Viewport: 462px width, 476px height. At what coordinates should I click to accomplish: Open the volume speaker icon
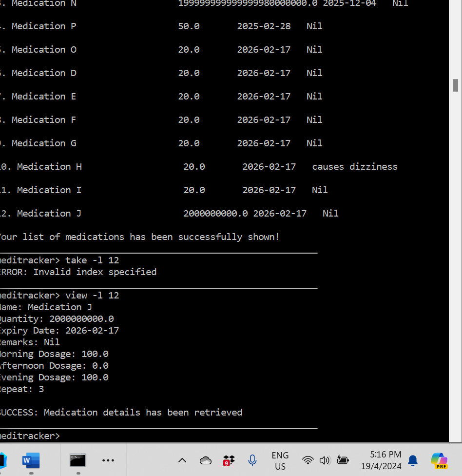coord(325,460)
